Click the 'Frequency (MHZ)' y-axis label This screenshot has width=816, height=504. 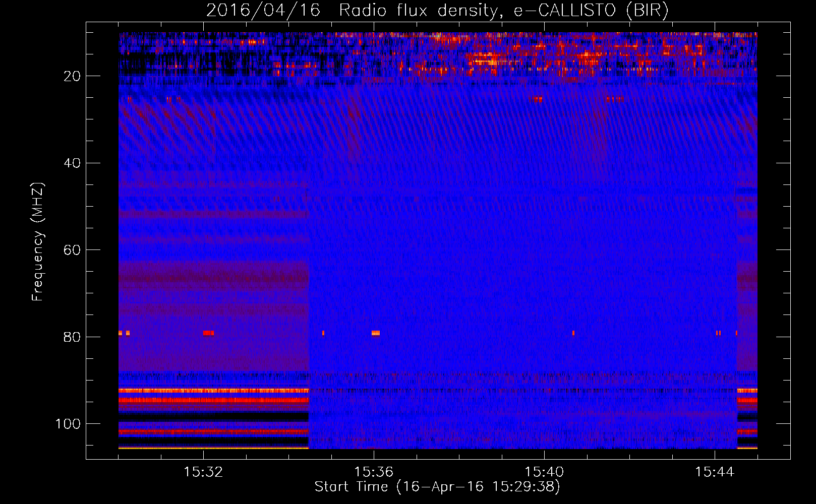[x=38, y=241]
